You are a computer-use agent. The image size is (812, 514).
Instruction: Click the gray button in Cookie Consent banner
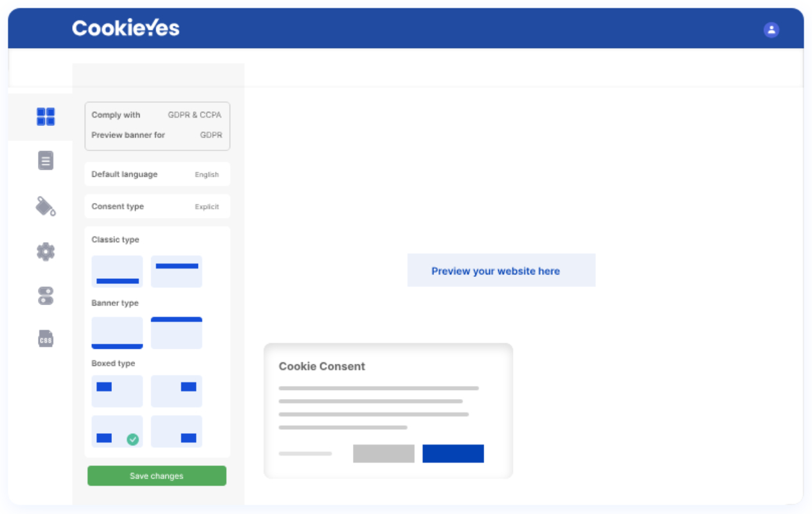384,454
